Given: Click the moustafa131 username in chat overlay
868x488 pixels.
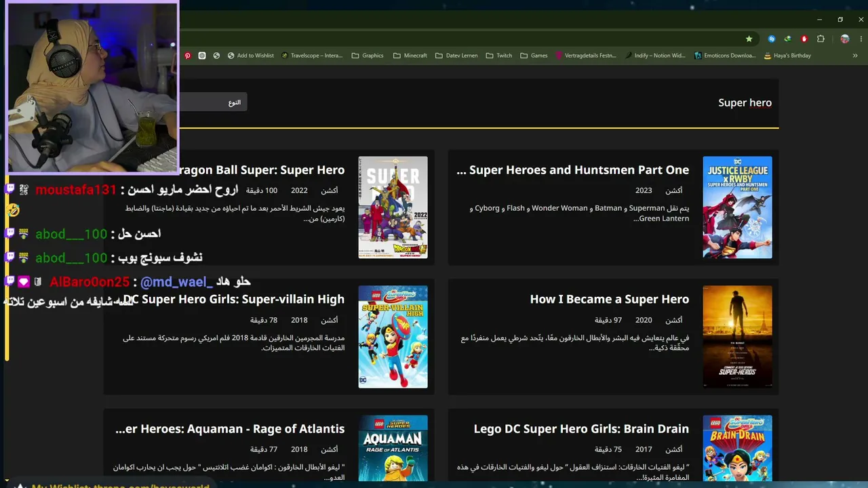Looking at the screenshot, I should [x=76, y=190].
